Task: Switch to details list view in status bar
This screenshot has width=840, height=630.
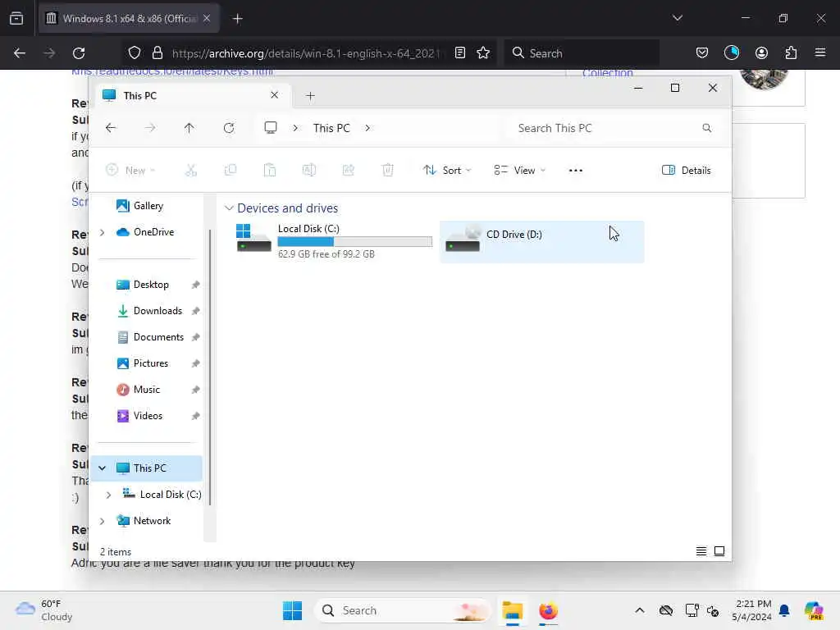Action: pos(701,551)
